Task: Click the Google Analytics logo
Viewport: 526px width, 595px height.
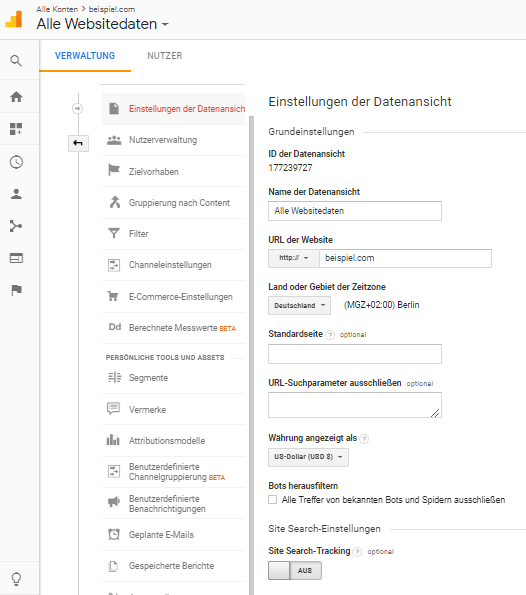Action: 14,19
